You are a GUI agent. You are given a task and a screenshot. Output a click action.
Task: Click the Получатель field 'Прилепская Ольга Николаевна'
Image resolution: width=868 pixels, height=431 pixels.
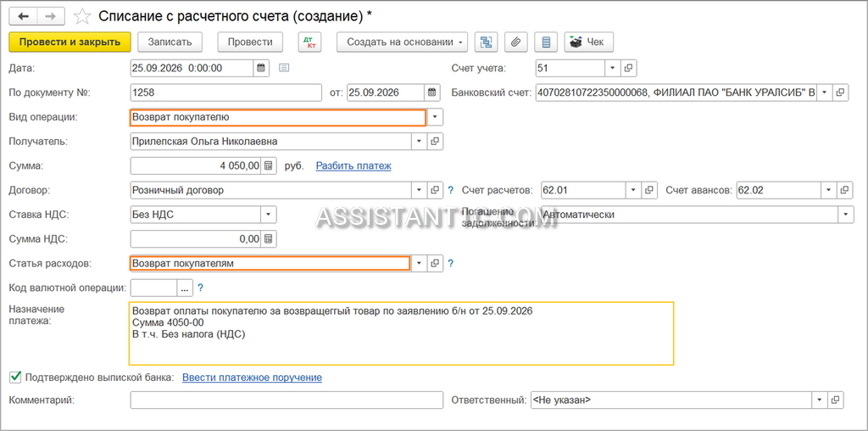pos(271,142)
